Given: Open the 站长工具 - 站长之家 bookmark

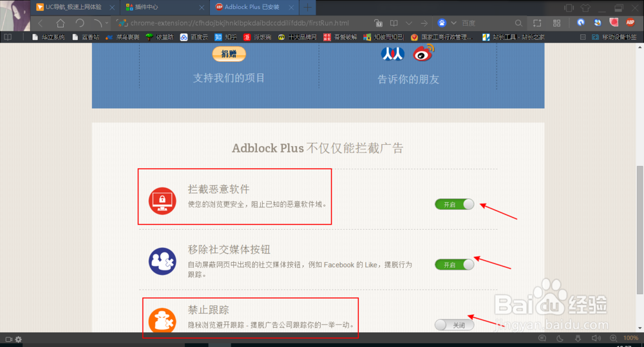Looking at the screenshot, I should (x=513, y=37).
